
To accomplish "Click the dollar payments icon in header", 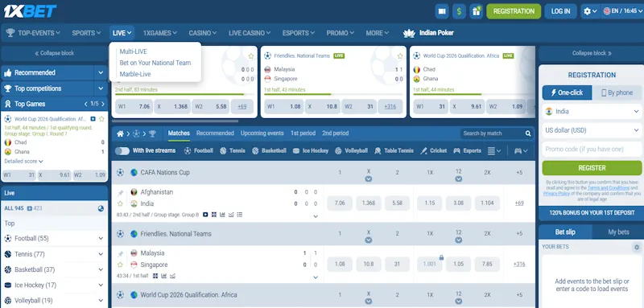I will pos(459,11).
